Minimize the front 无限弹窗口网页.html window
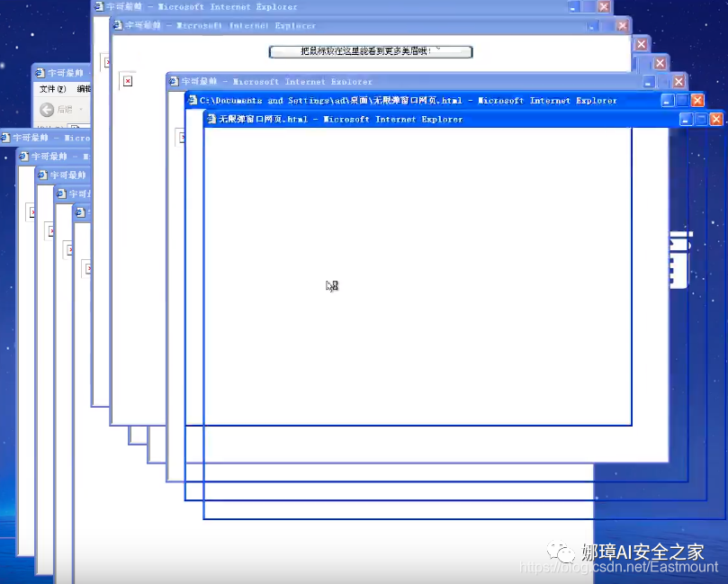The image size is (728, 584). point(686,120)
